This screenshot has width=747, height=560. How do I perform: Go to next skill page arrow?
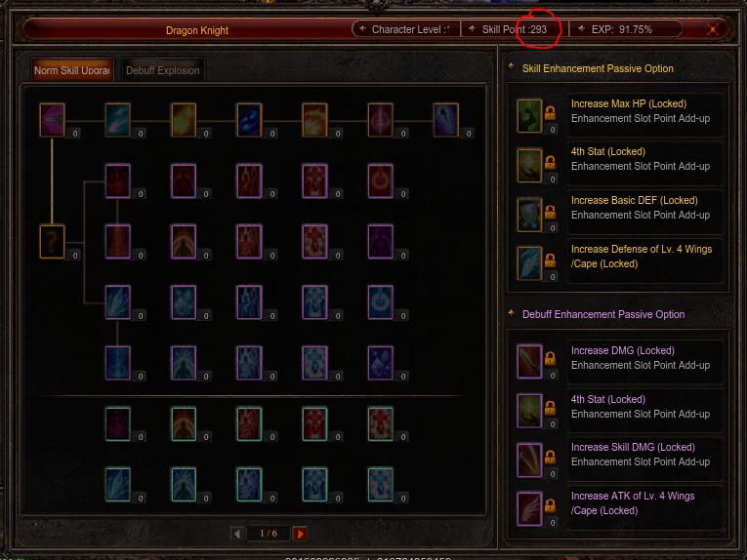[300, 534]
